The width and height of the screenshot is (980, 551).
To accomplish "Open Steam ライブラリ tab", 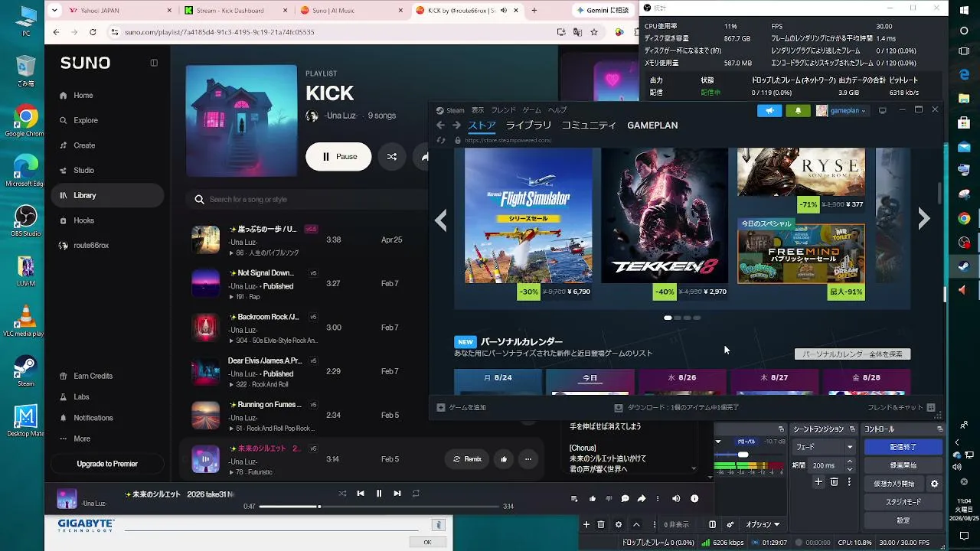I will [x=528, y=126].
